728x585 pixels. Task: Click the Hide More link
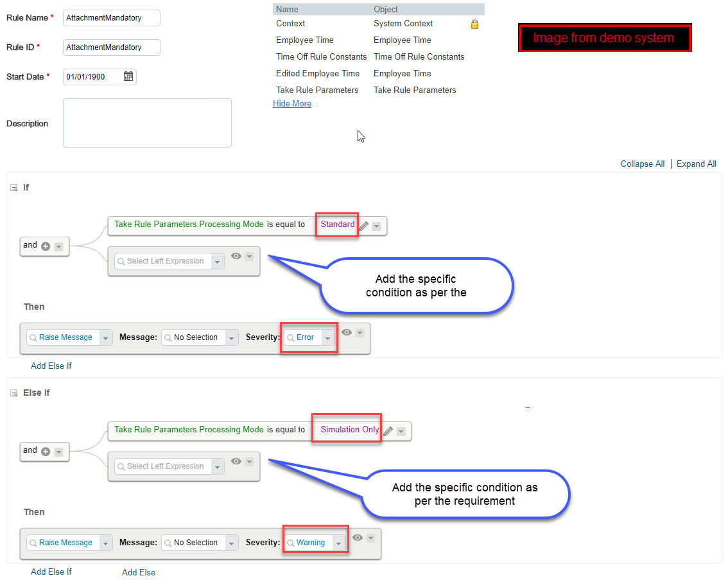pyautogui.click(x=292, y=103)
